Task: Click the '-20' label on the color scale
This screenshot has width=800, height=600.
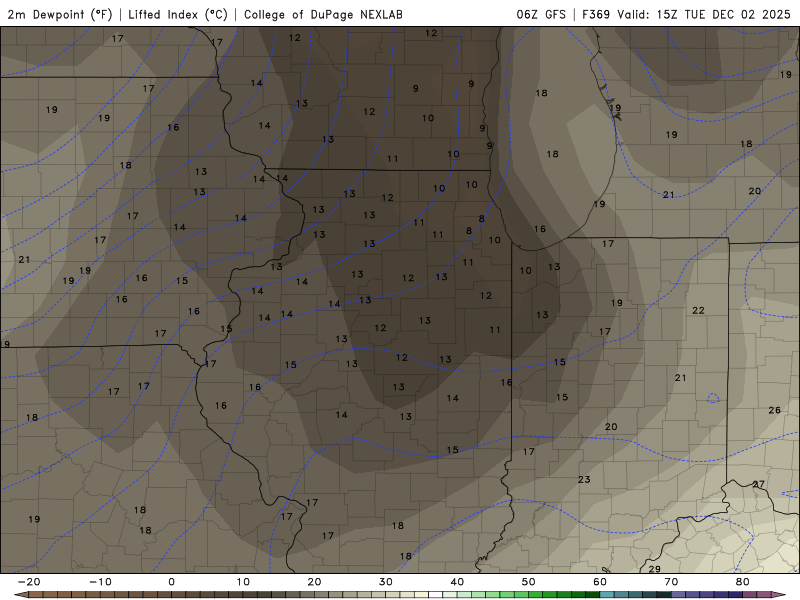Action: pos(29,582)
